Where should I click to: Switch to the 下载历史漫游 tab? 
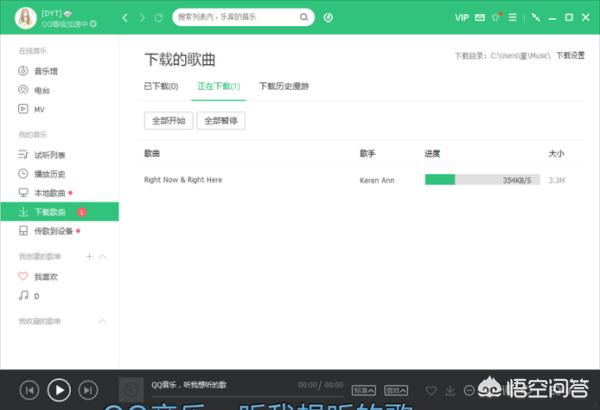click(x=284, y=87)
